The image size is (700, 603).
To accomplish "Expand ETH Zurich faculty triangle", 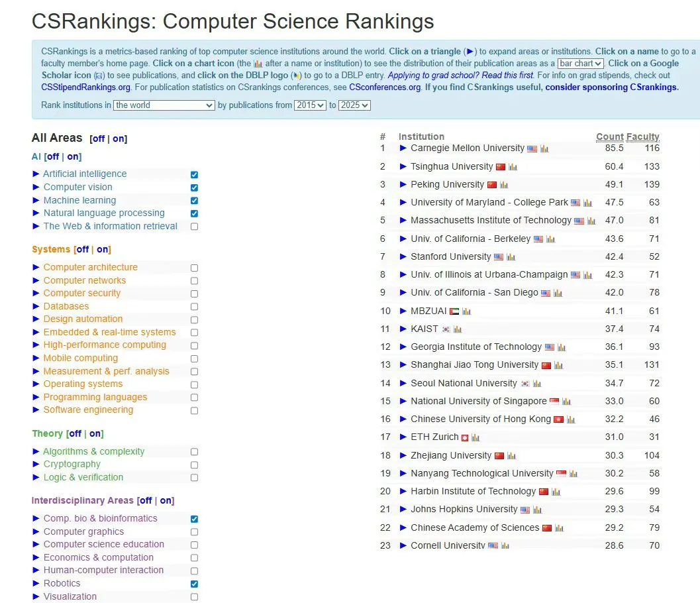I will 403,437.
